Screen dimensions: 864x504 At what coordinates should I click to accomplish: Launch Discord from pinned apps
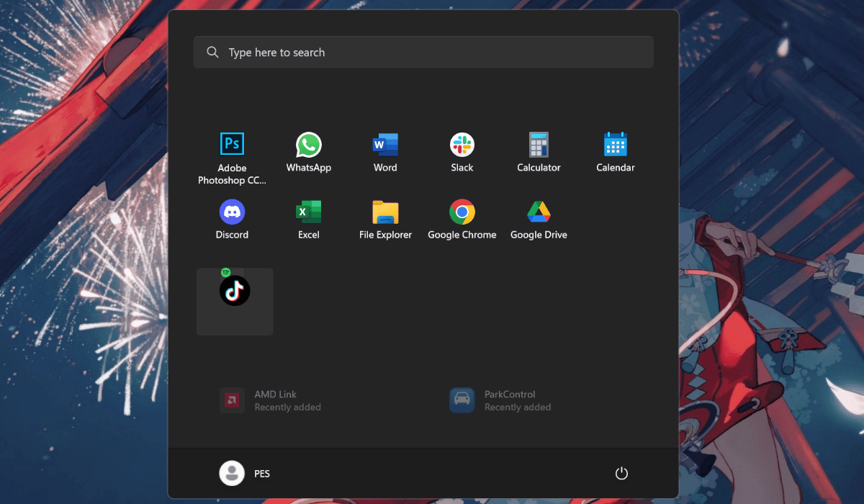click(x=232, y=212)
